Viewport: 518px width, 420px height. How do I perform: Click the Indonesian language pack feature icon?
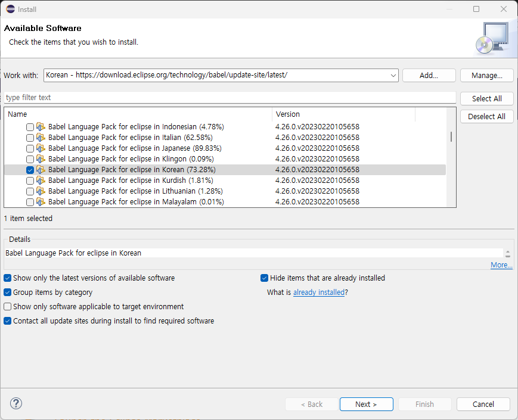[x=41, y=127]
